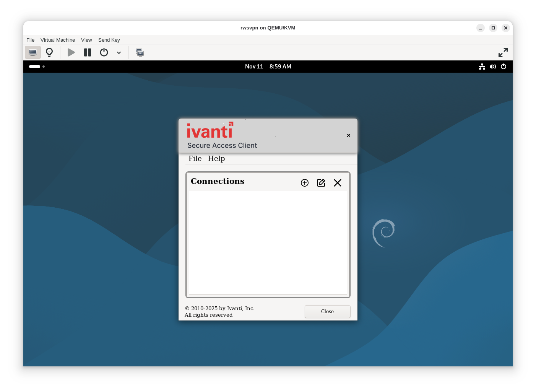Add a new VPN connection with the plus icon

304,183
